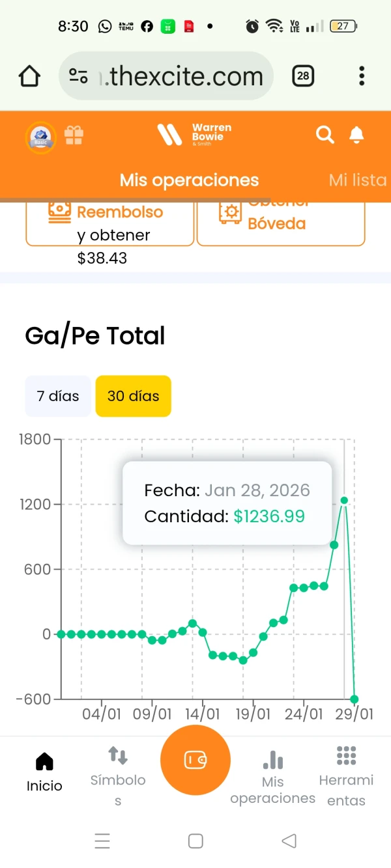
Task: Open the browser overflow menu
Action: 362,76
